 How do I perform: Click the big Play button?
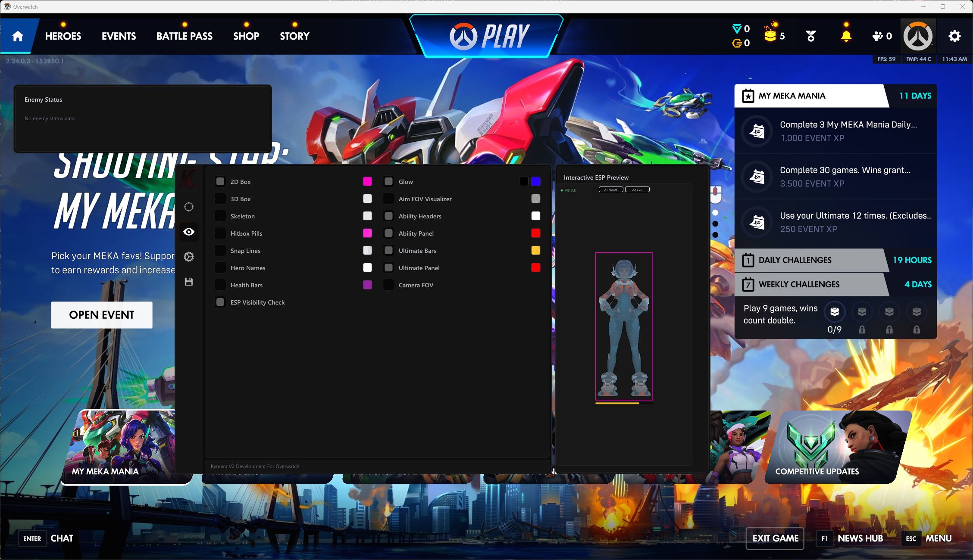[x=486, y=36]
